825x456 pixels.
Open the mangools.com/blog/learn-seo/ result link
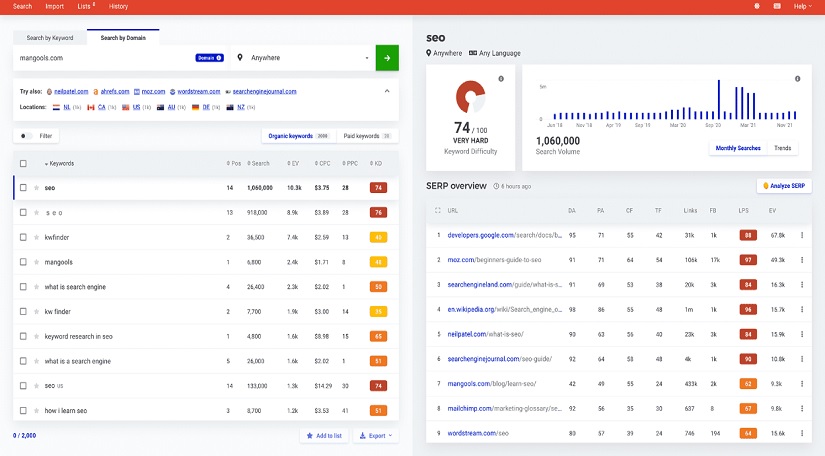coord(491,383)
